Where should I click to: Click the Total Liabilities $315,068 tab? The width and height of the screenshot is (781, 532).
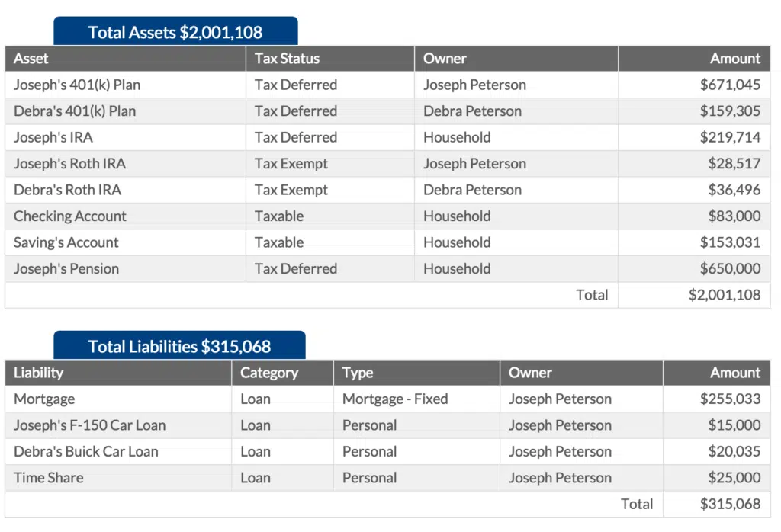179,347
